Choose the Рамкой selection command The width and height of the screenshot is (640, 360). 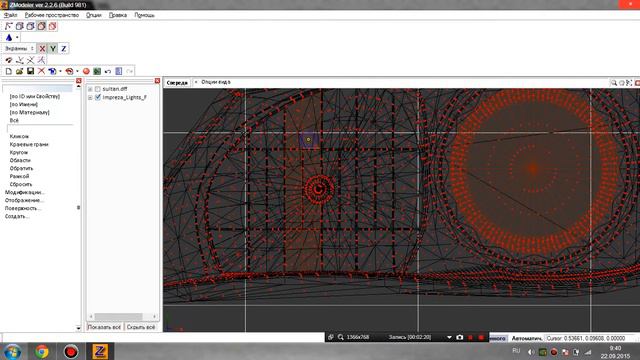tap(19, 176)
